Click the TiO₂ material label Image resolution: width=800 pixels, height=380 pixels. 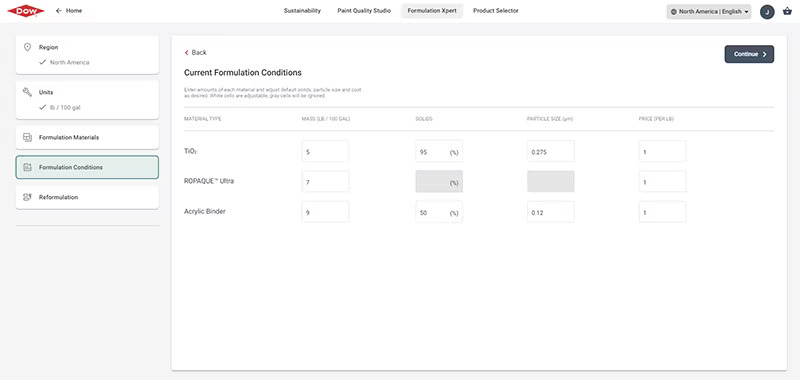click(190, 151)
